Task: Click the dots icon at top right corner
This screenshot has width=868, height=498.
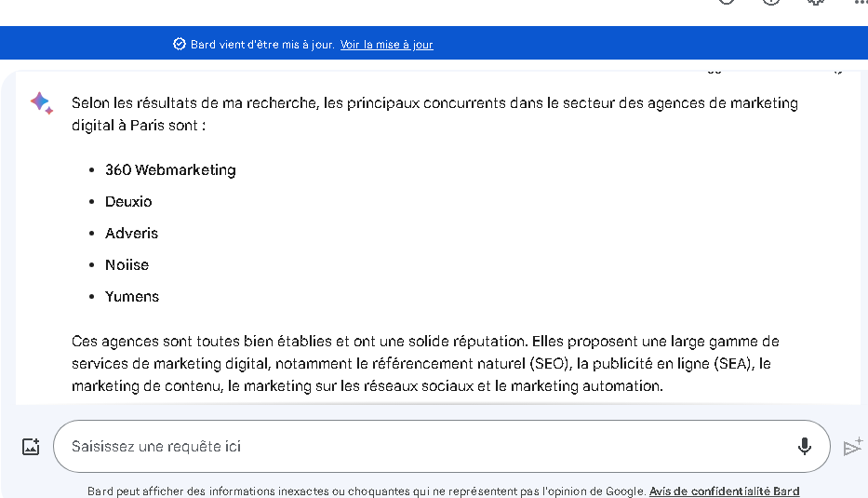Action: pos(861,3)
